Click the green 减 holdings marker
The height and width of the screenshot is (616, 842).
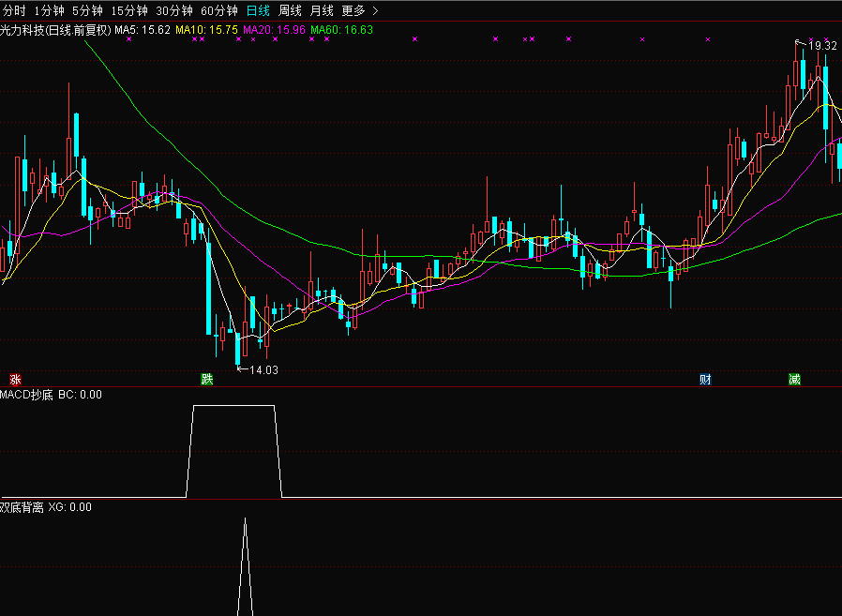795,380
